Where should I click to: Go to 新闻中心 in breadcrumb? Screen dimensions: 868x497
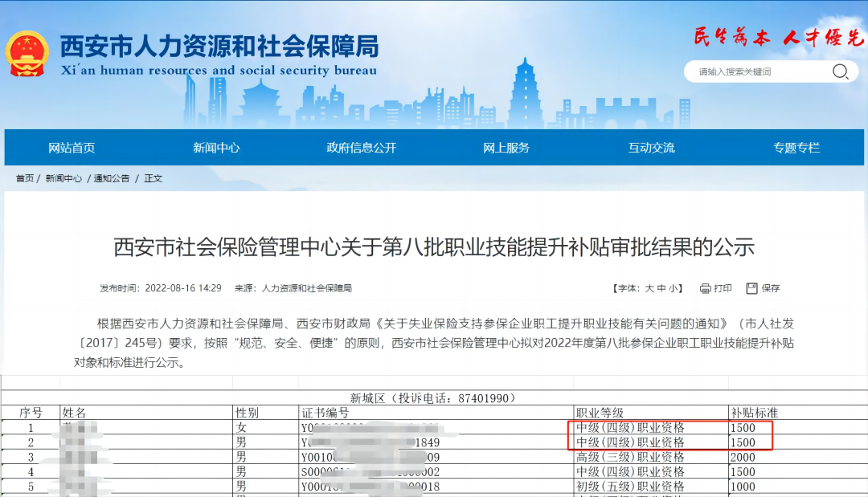(x=63, y=178)
